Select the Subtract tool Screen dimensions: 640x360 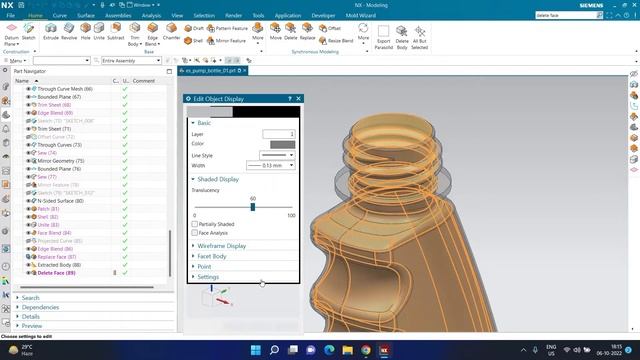coord(116,32)
